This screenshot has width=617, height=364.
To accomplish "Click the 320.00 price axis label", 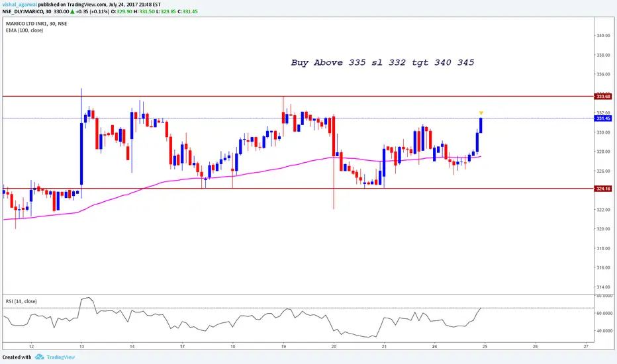I will coord(603,229).
